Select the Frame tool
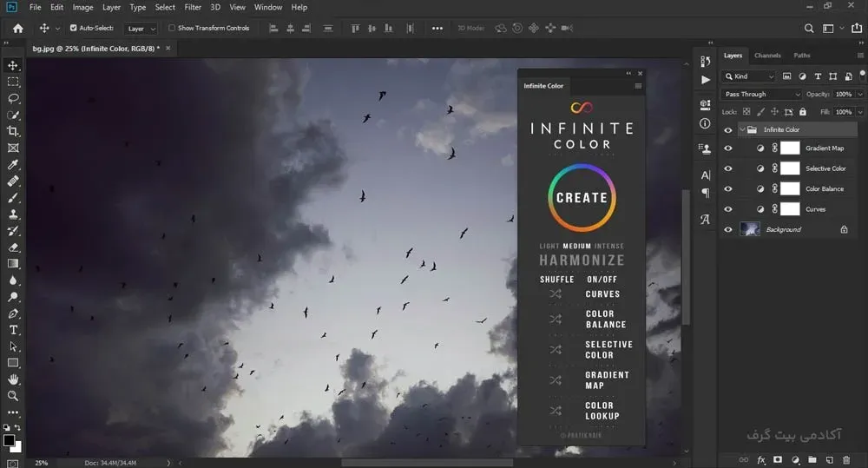Image resolution: width=868 pixels, height=468 pixels. [13, 148]
